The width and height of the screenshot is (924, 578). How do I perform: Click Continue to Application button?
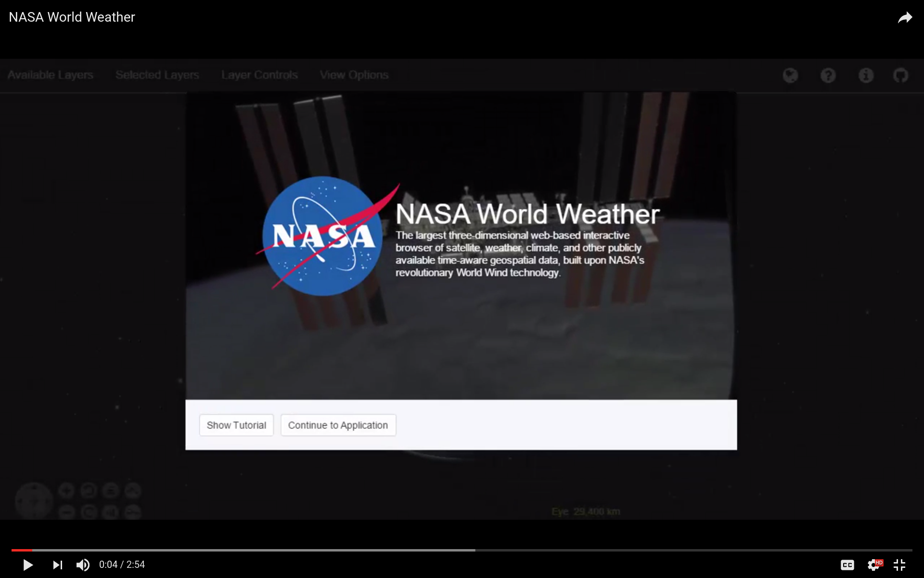pos(338,425)
